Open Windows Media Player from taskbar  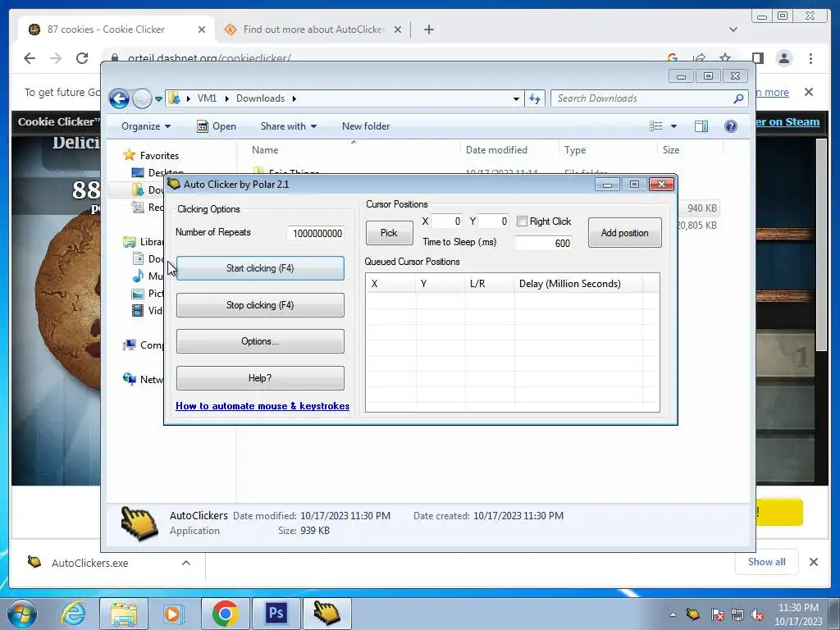173,614
